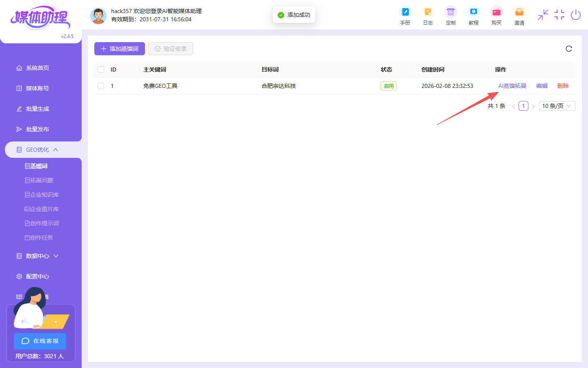Click the 用户总数: 3021 人 text
The width and height of the screenshot is (588, 368).
click(x=40, y=356)
